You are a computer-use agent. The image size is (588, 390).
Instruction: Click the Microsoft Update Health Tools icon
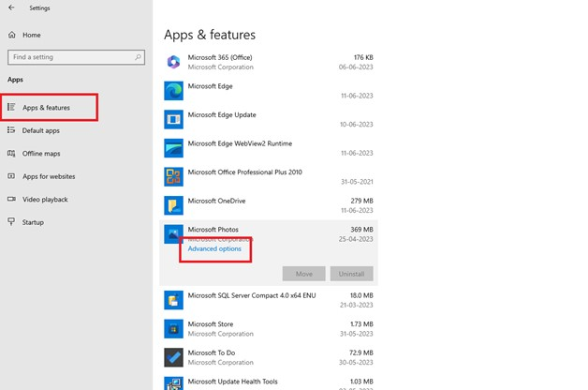click(x=173, y=383)
